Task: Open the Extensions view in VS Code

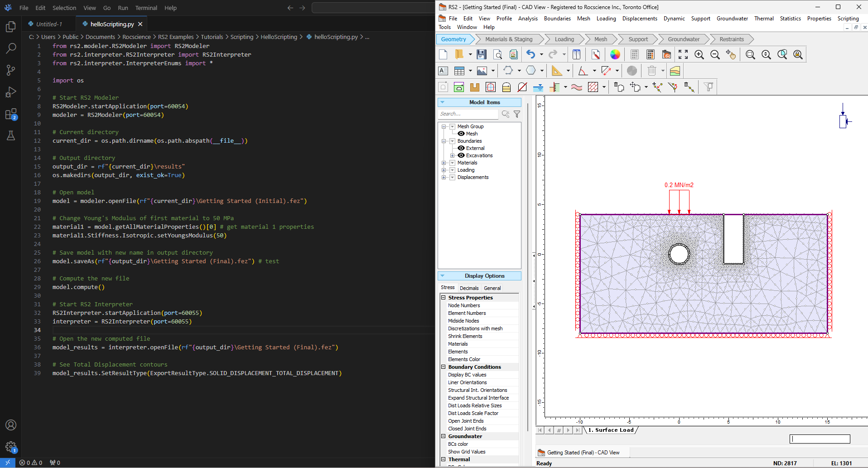Action: click(x=11, y=114)
